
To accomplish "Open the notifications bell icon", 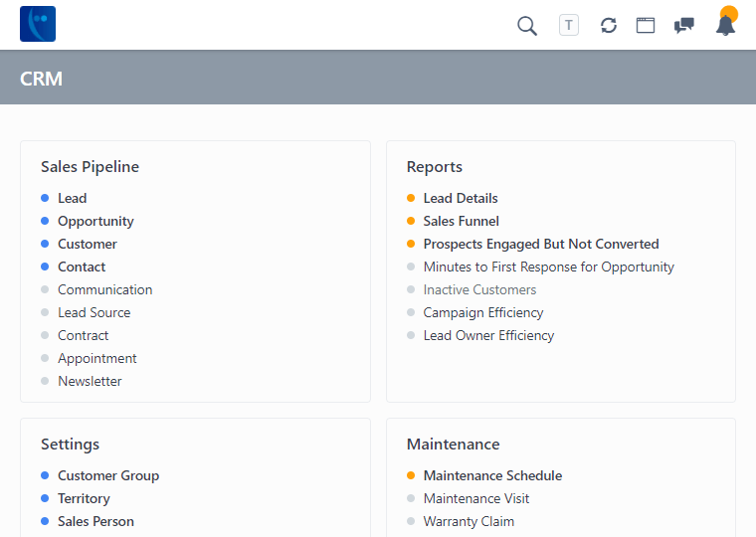I will click(725, 25).
